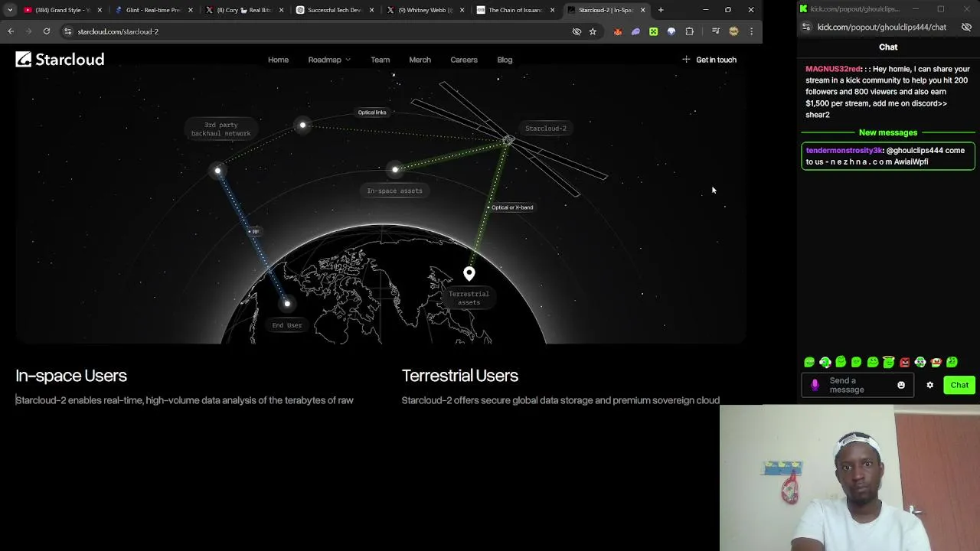Open chat settings gear icon

point(930,385)
